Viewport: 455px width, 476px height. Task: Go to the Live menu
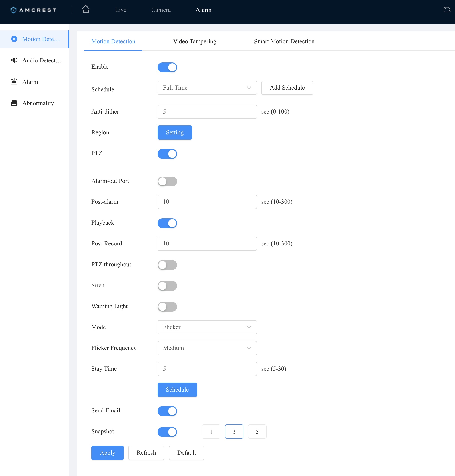(x=121, y=10)
